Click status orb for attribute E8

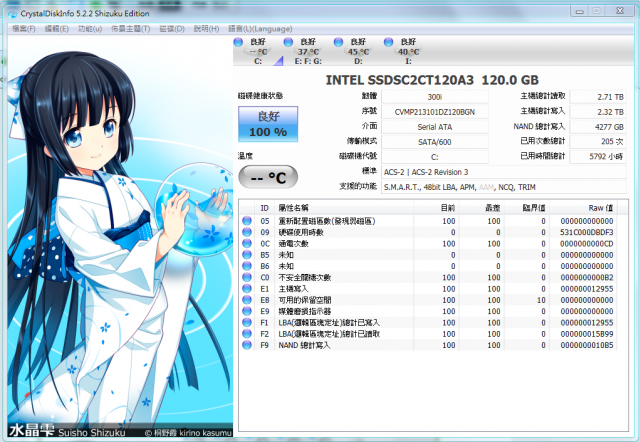[x=247, y=300]
